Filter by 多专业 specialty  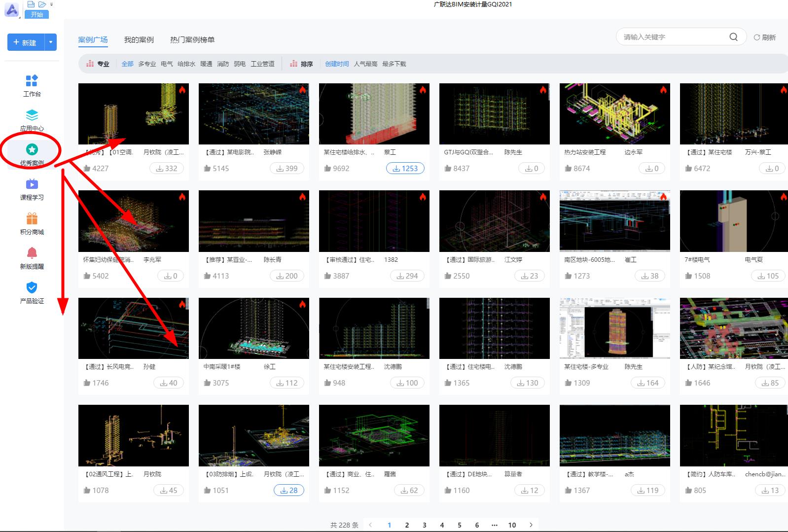pyautogui.click(x=147, y=64)
